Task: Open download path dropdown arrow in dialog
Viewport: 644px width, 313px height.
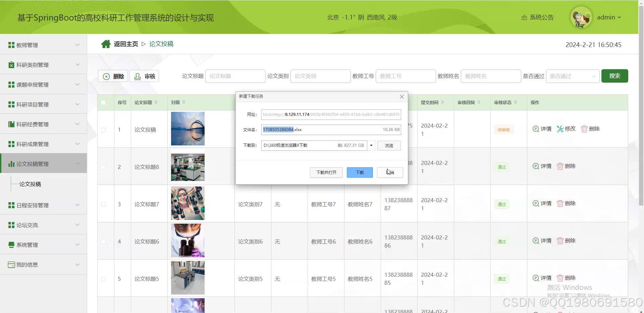Action: (x=371, y=145)
